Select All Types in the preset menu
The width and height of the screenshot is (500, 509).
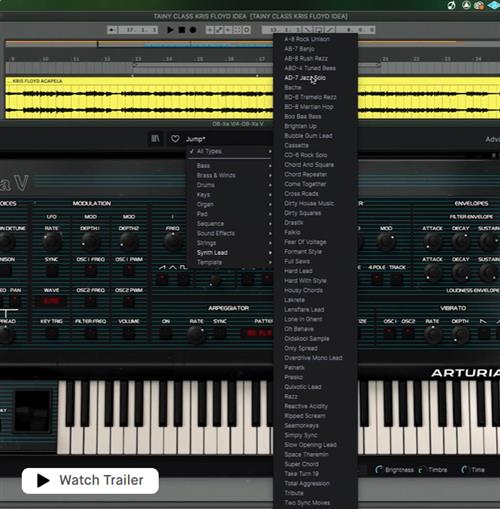[230, 151]
